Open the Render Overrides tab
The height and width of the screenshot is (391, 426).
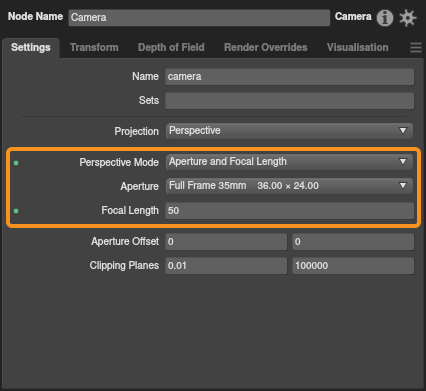point(265,47)
